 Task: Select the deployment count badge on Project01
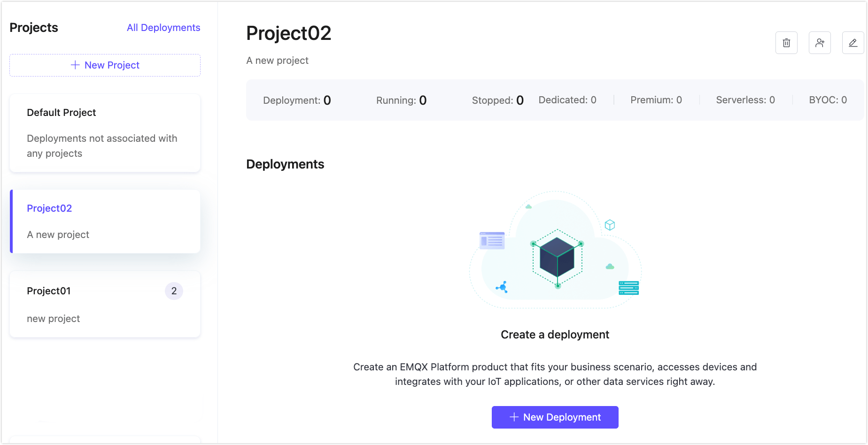click(x=174, y=291)
